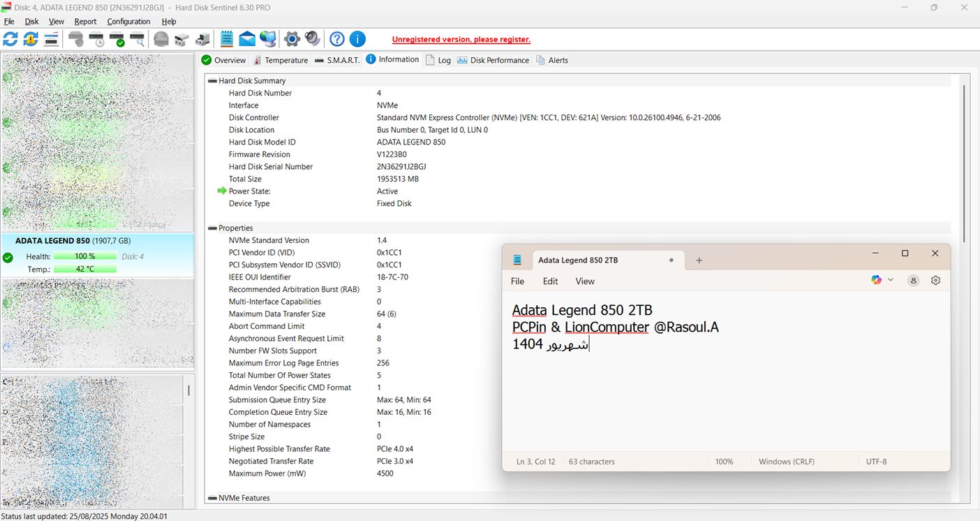Add a new tab in Notepad

pos(699,260)
